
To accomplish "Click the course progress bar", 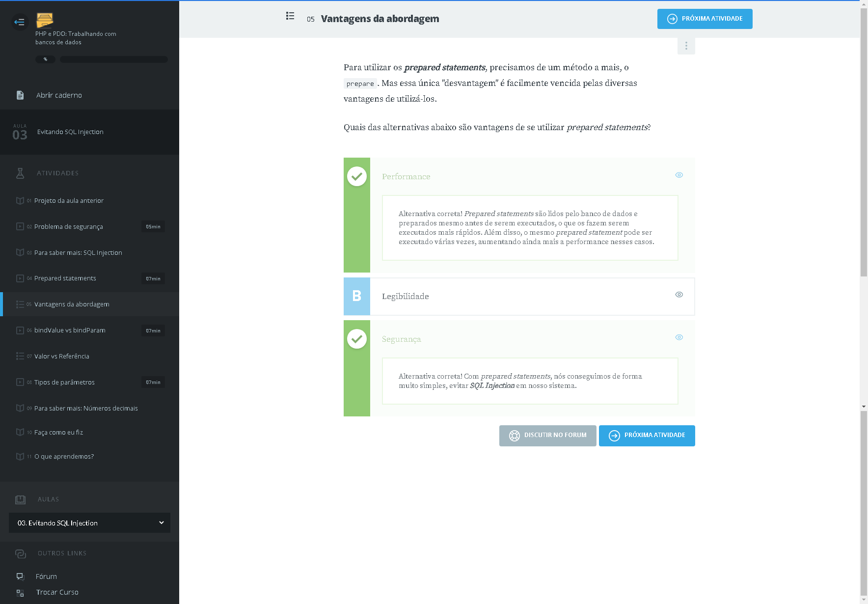I will pos(113,59).
